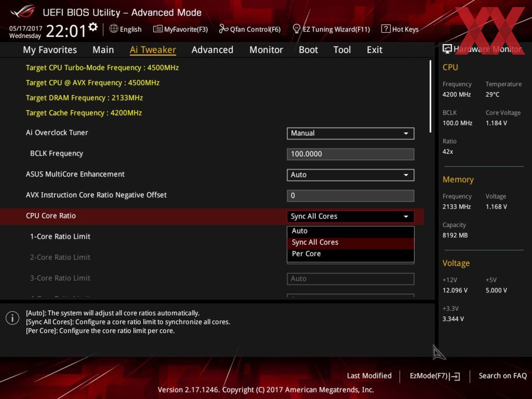
Task: Click the CPU Core Ratio label
Action: pyautogui.click(x=51, y=216)
